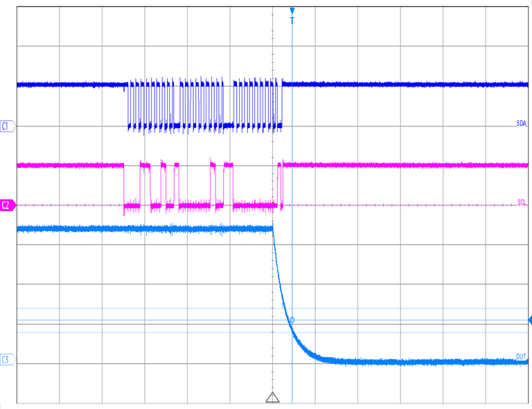Select the OUT trace's high level before drop
Viewport: 532px width, 409px height.
pyautogui.click(x=139, y=228)
